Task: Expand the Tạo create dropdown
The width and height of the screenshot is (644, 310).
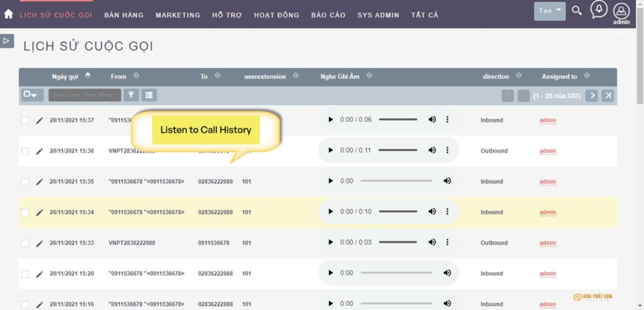Action: [550, 11]
